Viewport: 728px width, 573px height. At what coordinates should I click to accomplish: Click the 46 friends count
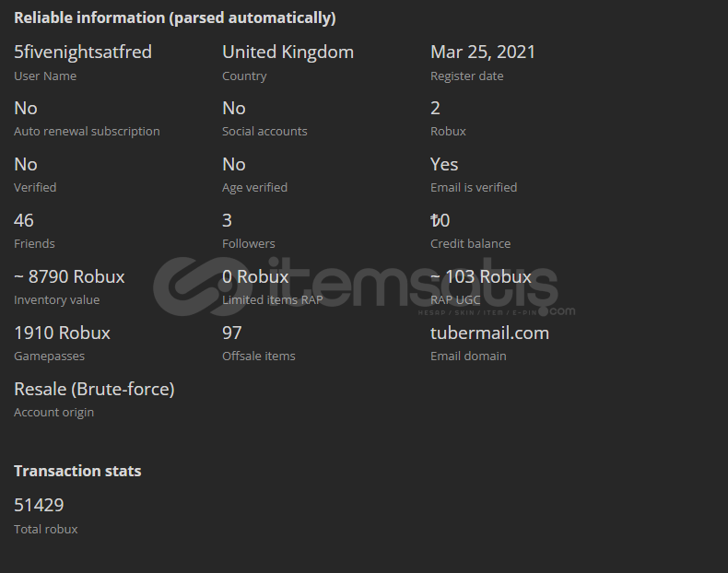pyautogui.click(x=24, y=220)
